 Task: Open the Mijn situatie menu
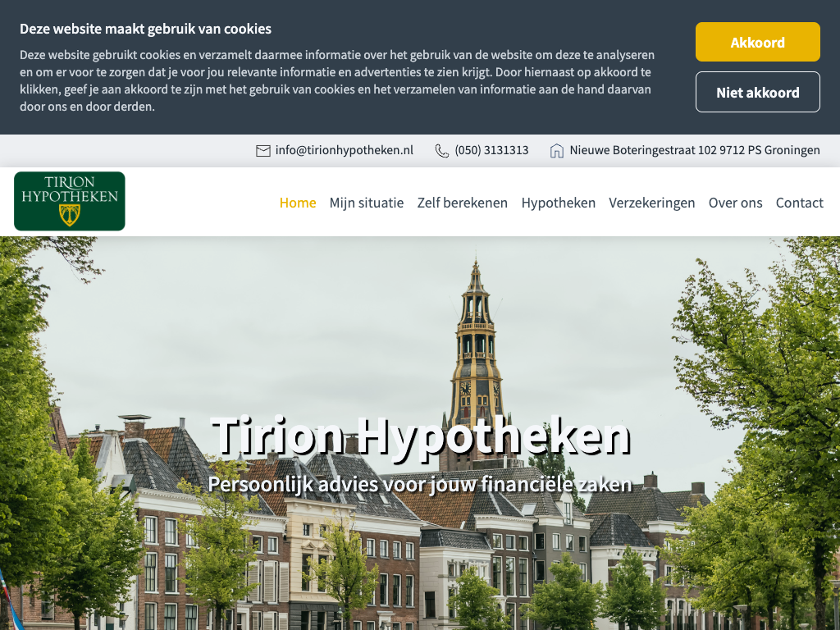pyautogui.click(x=367, y=203)
